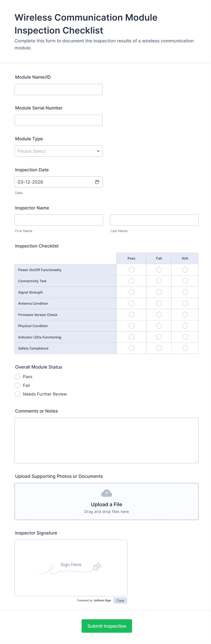Select Overall Module Status Fail
Screen dimensions: 211x644
17,386
